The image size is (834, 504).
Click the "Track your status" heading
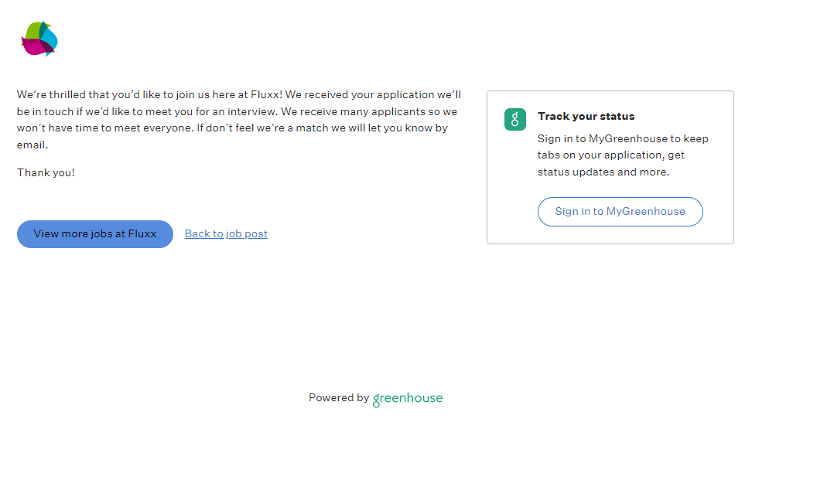tap(586, 116)
